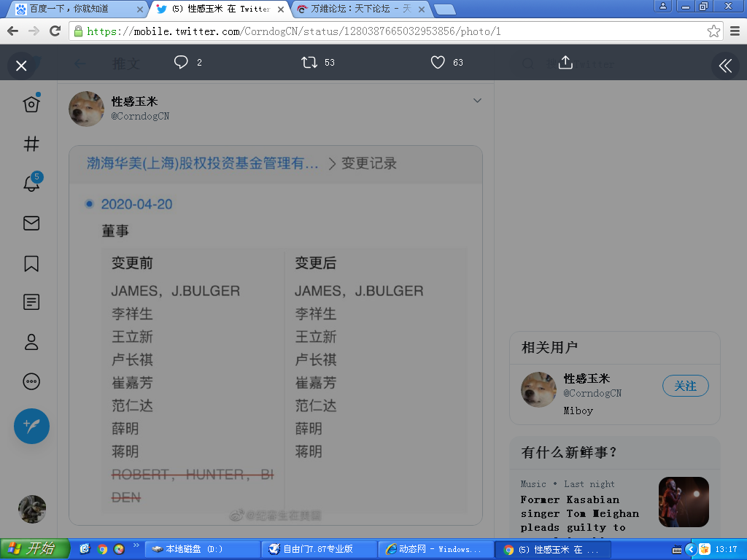Image resolution: width=747 pixels, height=560 pixels.
Task: Open the Explore hashtag icon
Action: click(31, 144)
